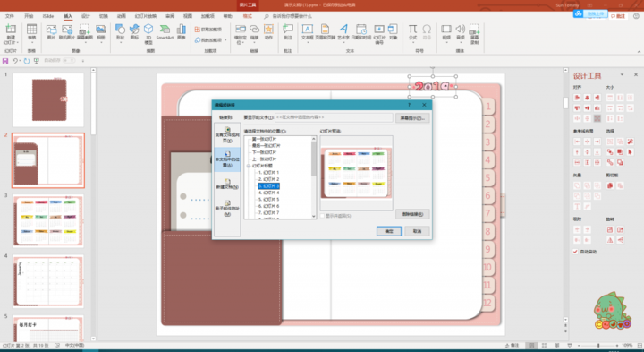The height and width of the screenshot is (352, 644).
Task: Click the 删除链接 button
Action: [412, 214]
